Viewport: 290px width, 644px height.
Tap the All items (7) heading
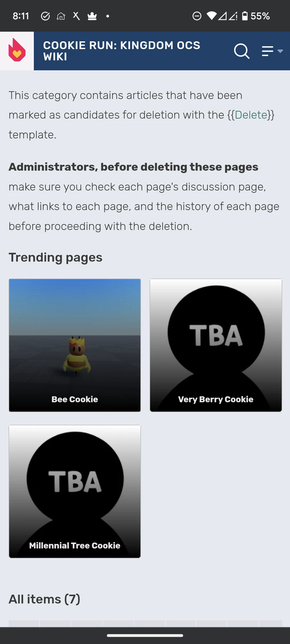click(45, 599)
